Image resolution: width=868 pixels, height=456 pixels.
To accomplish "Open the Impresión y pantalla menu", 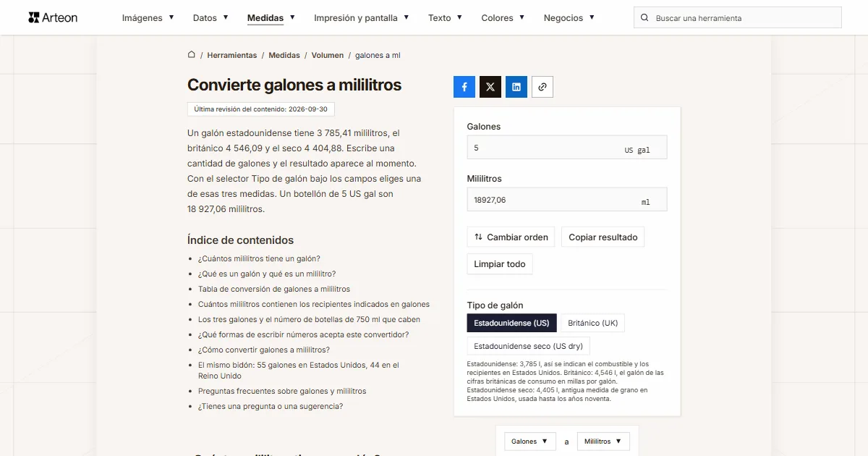I will pos(362,18).
